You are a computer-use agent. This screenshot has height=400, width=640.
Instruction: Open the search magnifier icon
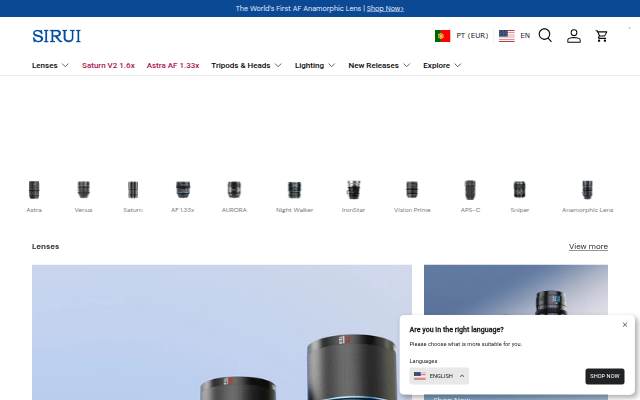[545, 36]
